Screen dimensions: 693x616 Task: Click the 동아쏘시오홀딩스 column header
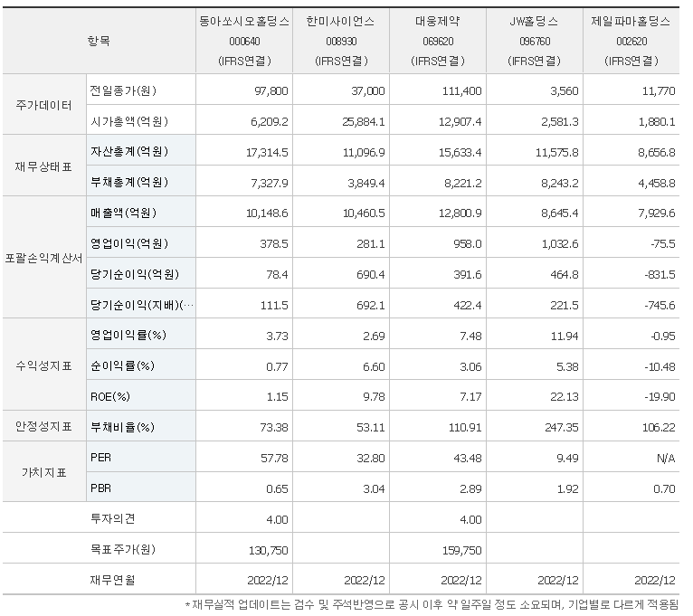244,41
